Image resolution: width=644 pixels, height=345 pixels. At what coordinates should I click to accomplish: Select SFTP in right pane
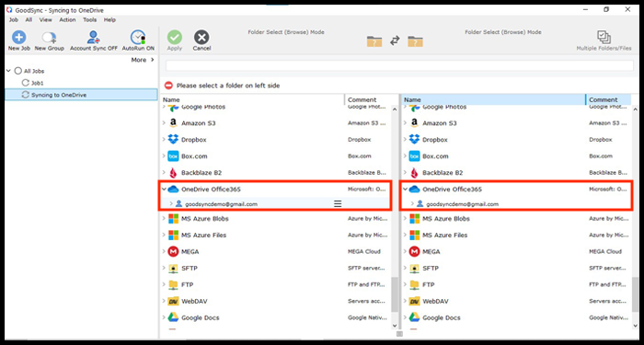point(431,269)
